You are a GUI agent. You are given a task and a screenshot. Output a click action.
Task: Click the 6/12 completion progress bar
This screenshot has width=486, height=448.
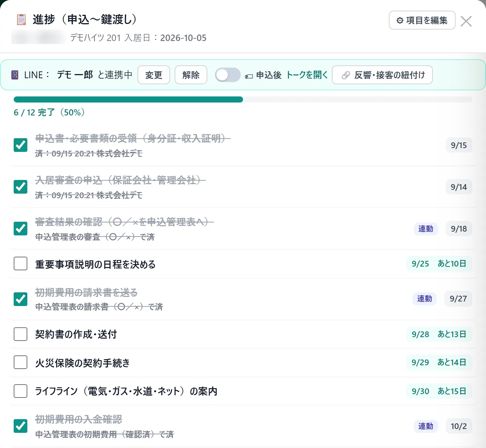pyautogui.click(x=243, y=99)
